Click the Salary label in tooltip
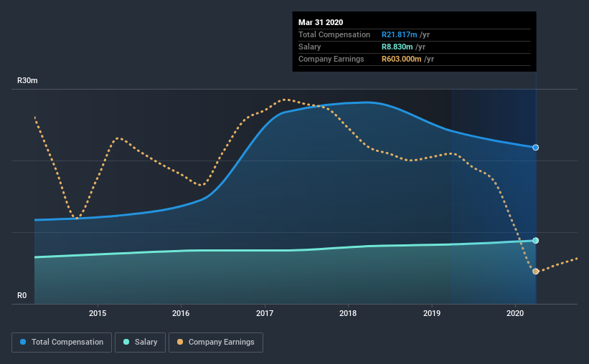The height and width of the screenshot is (364, 589). (x=309, y=47)
